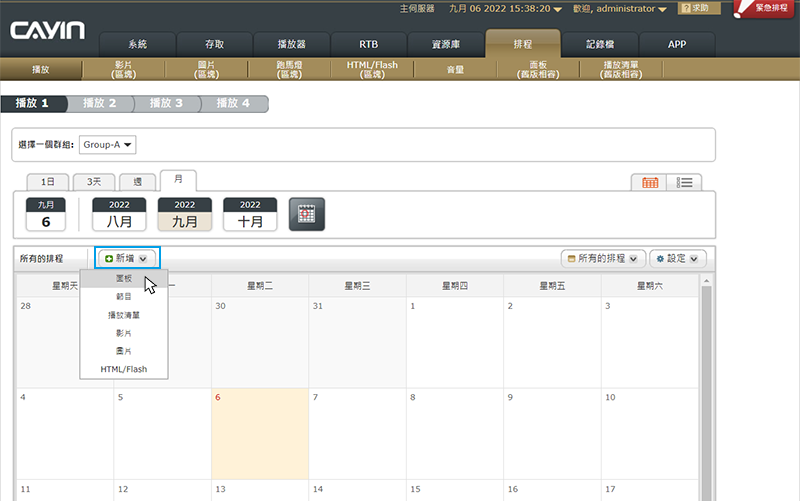Open the 記錄檔 main tab
The height and width of the screenshot is (501, 800).
click(600, 44)
